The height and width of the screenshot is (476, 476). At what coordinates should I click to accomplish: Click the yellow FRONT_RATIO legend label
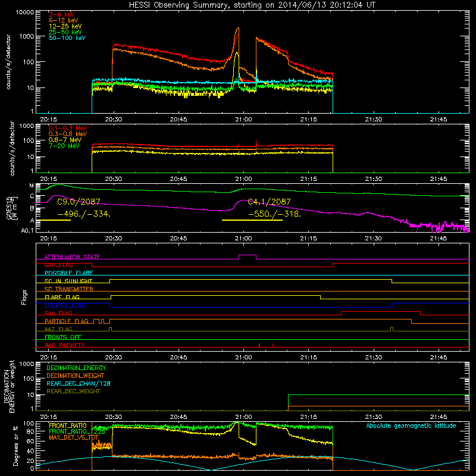click(x=68, y=425)
